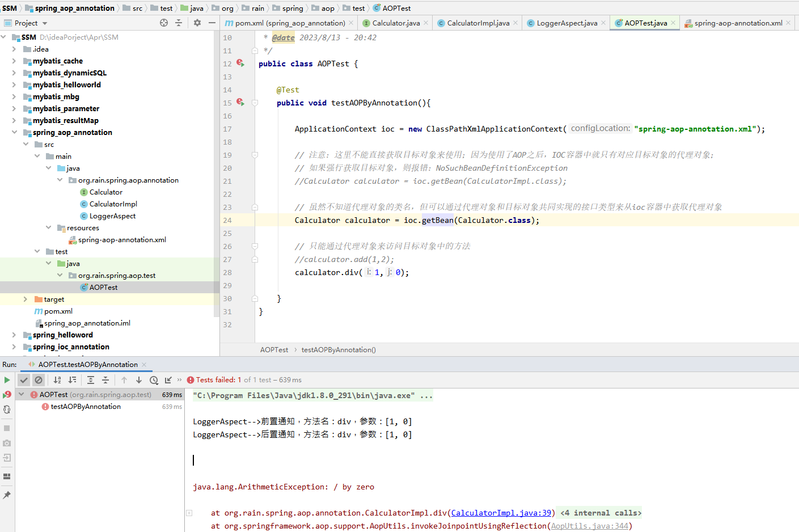799x532 pixels.
Task: Click run gutter icon for class AOPTest
Action: [240, 64]
